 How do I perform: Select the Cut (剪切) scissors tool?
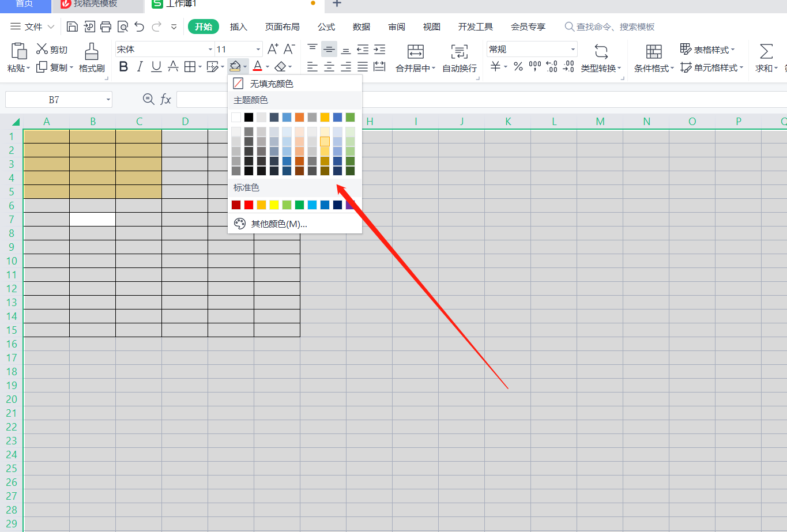coord(42,49)
